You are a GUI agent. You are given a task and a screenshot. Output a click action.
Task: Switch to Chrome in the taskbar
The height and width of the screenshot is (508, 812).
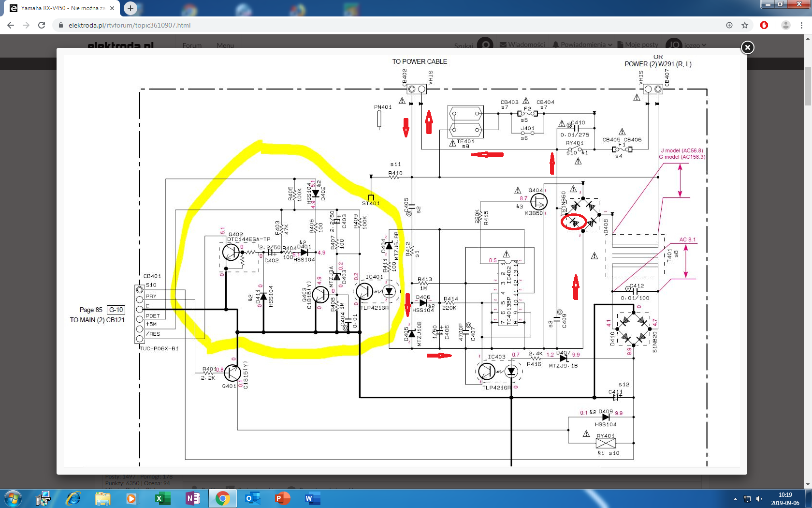tap(222, 498)
